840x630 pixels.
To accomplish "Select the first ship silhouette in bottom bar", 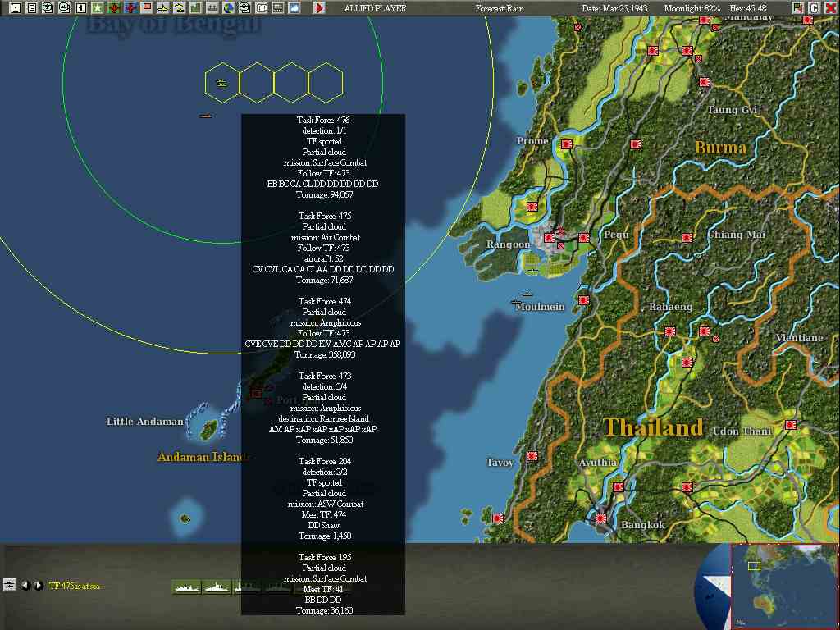I will click(187, 587).
